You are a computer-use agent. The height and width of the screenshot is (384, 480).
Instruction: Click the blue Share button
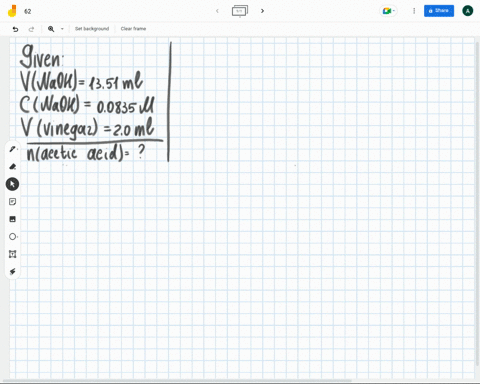pos(439,11)
